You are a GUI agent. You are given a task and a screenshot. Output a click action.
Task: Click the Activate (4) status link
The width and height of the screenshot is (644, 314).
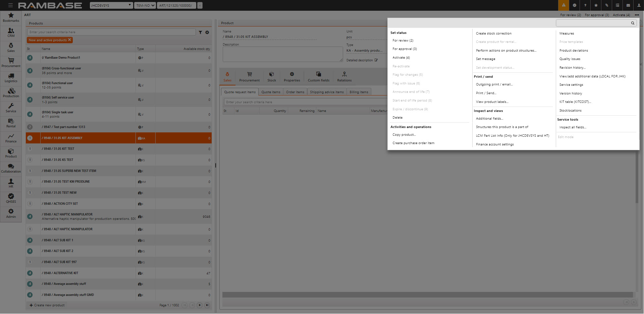pos(401,58)
